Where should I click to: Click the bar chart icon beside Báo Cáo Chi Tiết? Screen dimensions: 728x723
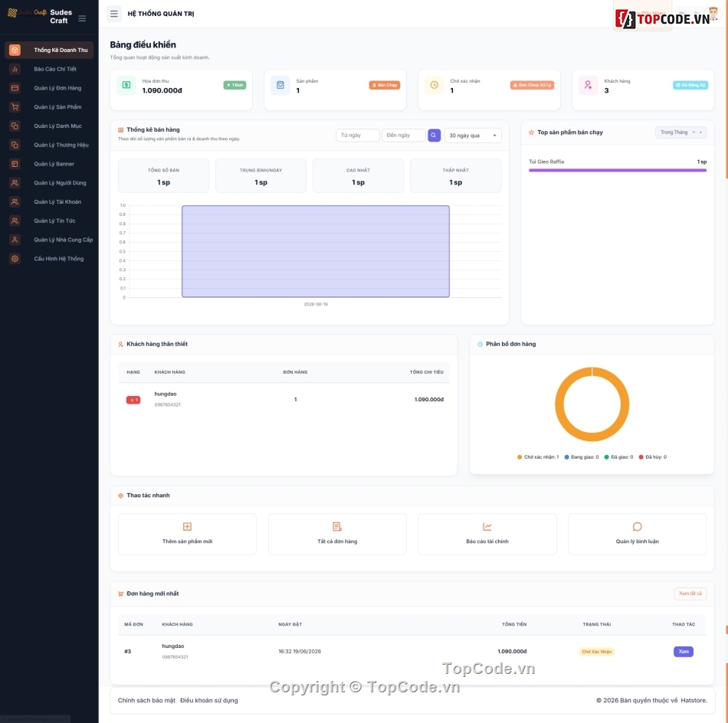coord(15,69)
